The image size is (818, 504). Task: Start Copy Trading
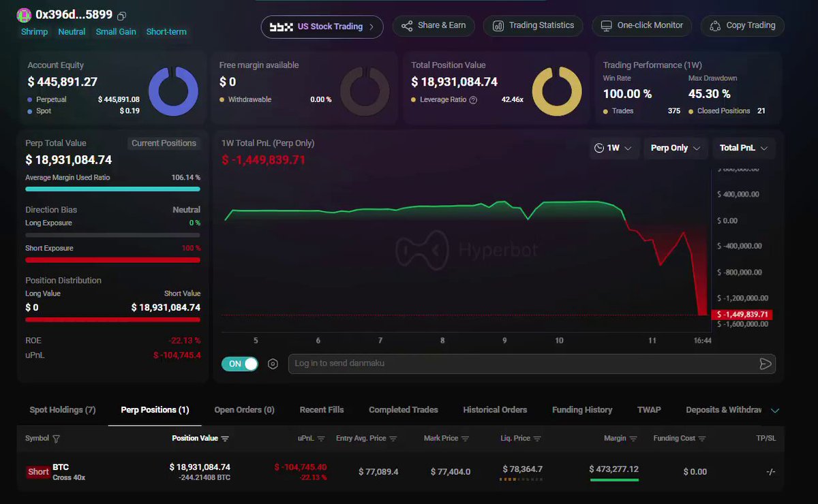(742, 26)
